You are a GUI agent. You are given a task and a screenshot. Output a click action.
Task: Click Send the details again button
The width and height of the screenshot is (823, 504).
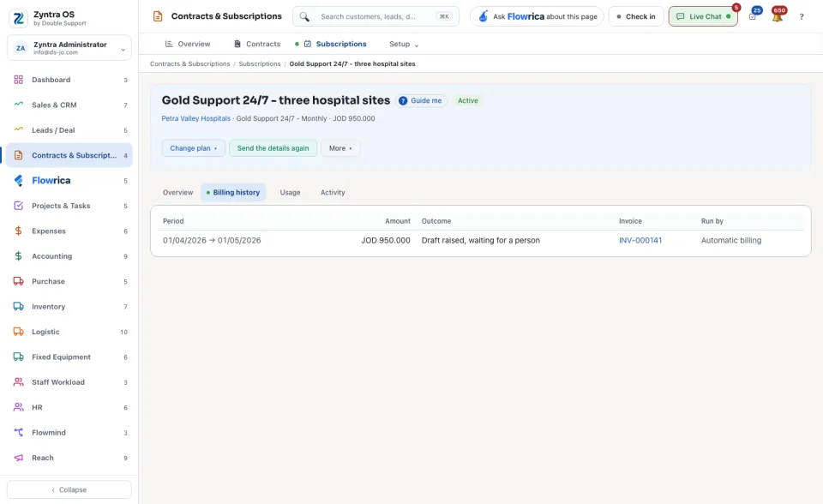click(273, 148)
